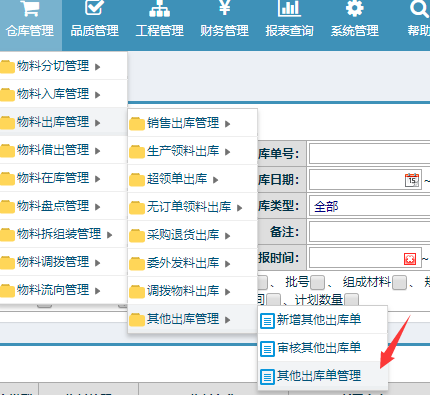
Task: Click the 备注 text input field
Action: [369, 232]
